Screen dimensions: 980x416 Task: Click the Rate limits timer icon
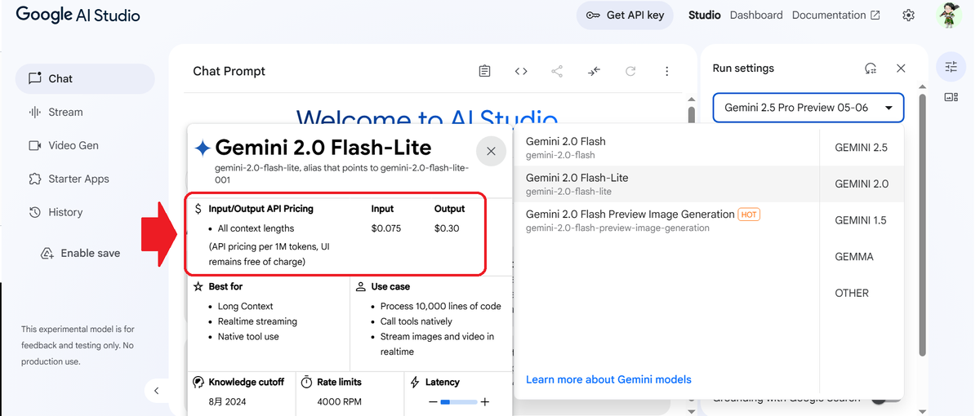(x=307, y=382)
